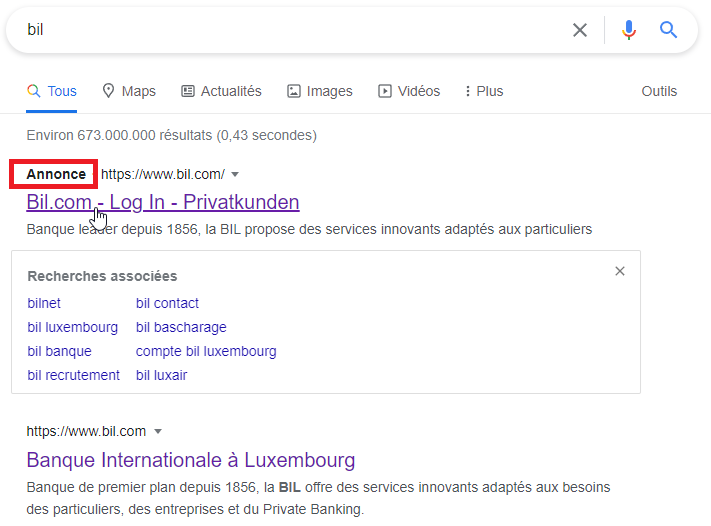Start voice search with microphone icon
Viewport: 711px width, 526px height.
pos(628,30)
